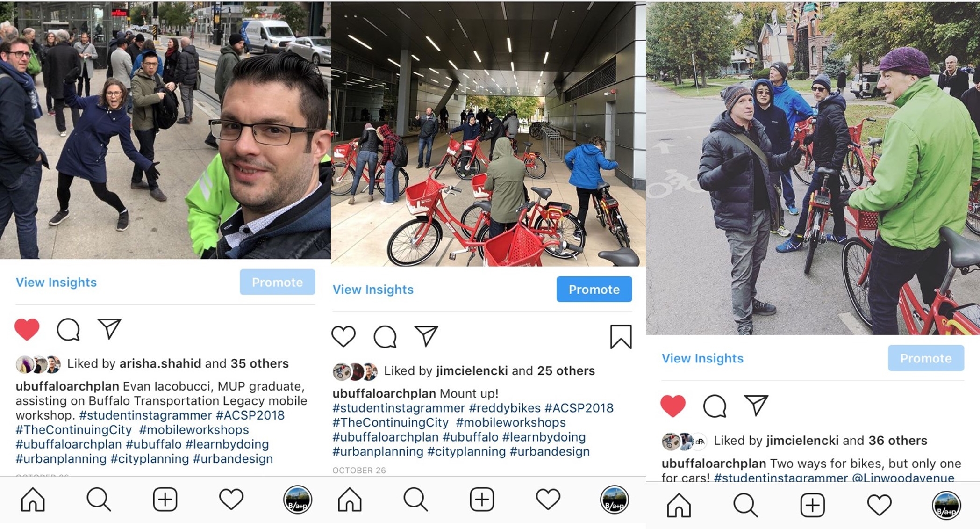Open B/a+p profile tab in right screen
980x529 pixels.
946,505
